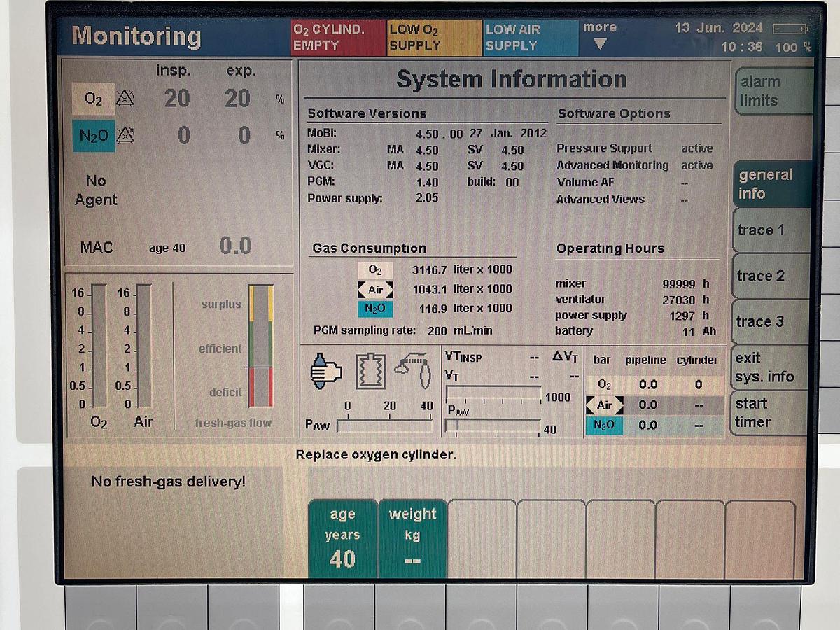
Task: Click the MAC 0.0 value
Action: [235, 246]
